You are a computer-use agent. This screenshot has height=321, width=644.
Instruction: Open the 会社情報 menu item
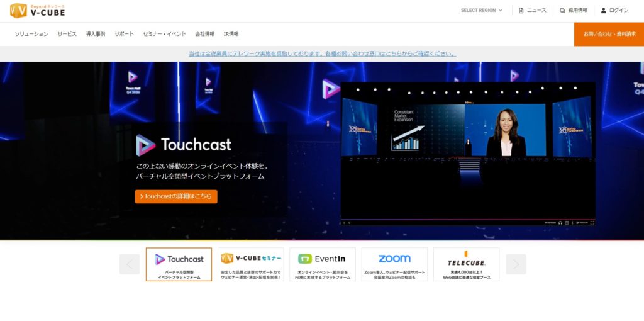204,34
